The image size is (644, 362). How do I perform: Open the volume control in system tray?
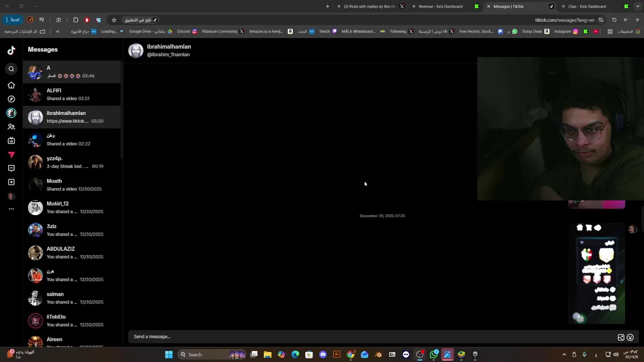(616, 354)
